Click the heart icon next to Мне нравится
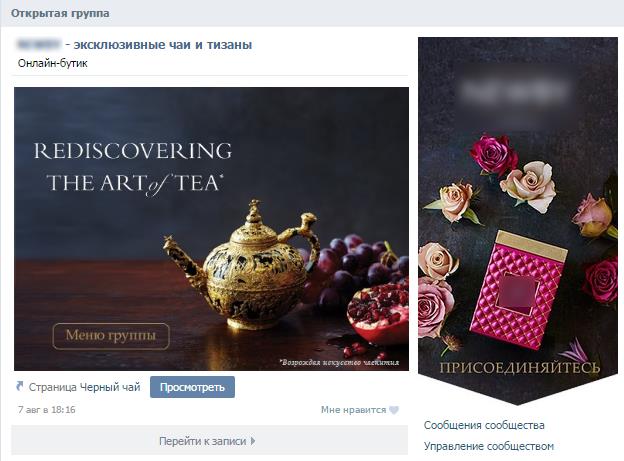This screenshot has height=461, width=624. (x=394, y=410)
